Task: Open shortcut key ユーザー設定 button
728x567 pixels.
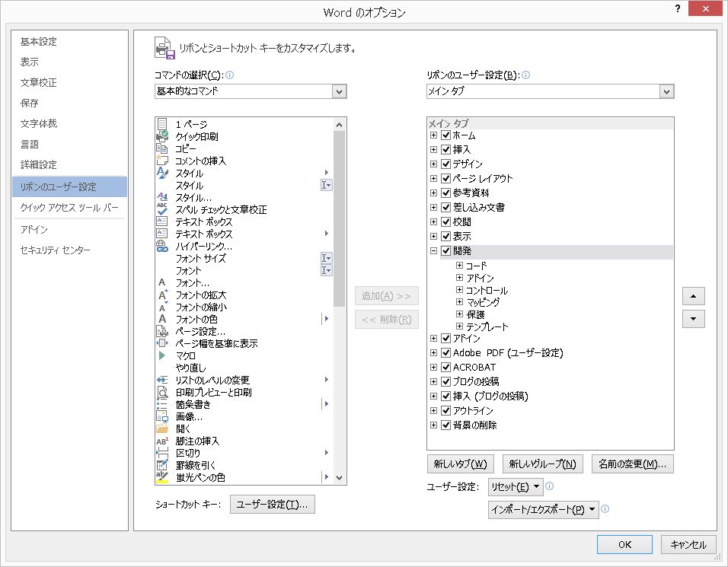Action: click(x=272, y=505)
